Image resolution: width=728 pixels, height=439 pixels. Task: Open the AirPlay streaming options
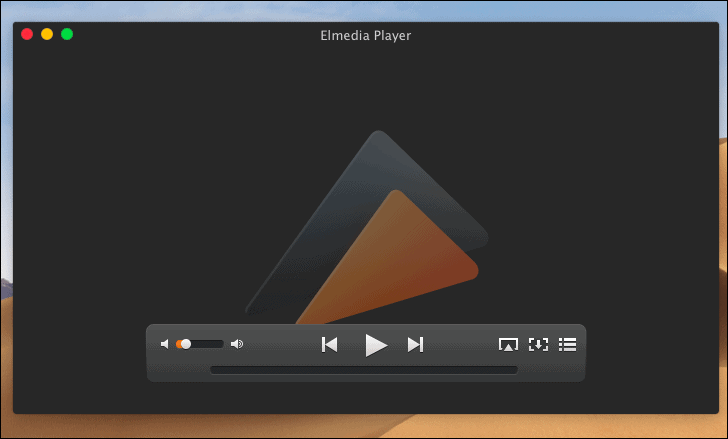508,344
